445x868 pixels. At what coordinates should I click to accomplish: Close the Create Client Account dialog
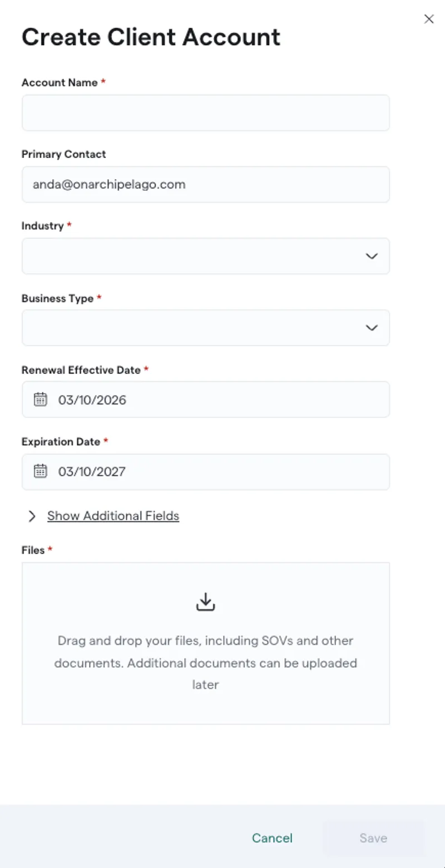[x=429, y=19]
